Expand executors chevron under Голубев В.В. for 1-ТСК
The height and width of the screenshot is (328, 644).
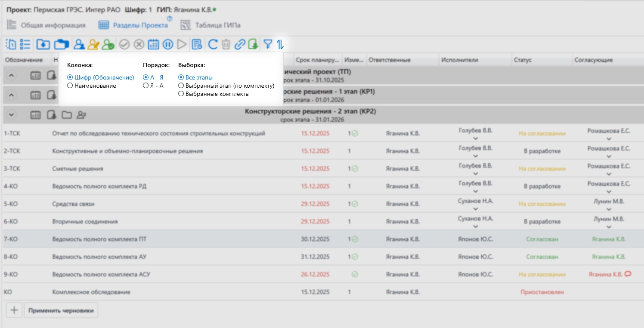coord(475,138)
